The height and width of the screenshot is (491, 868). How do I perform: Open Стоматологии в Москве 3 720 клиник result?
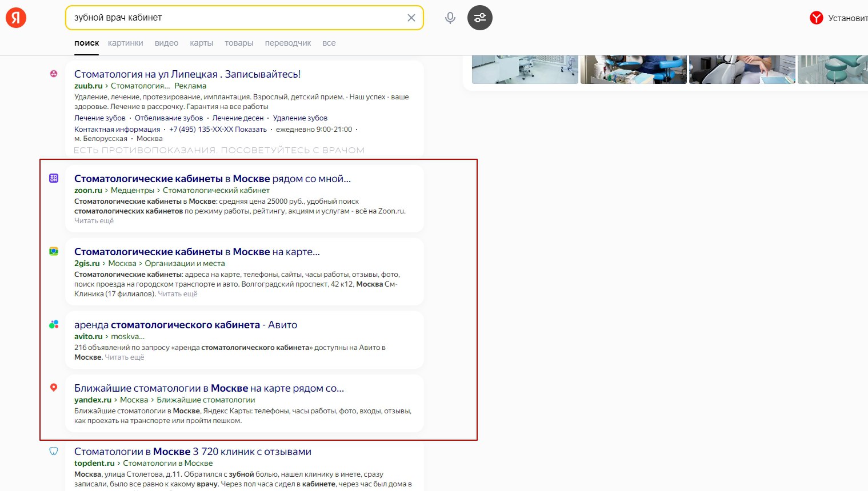193,452
